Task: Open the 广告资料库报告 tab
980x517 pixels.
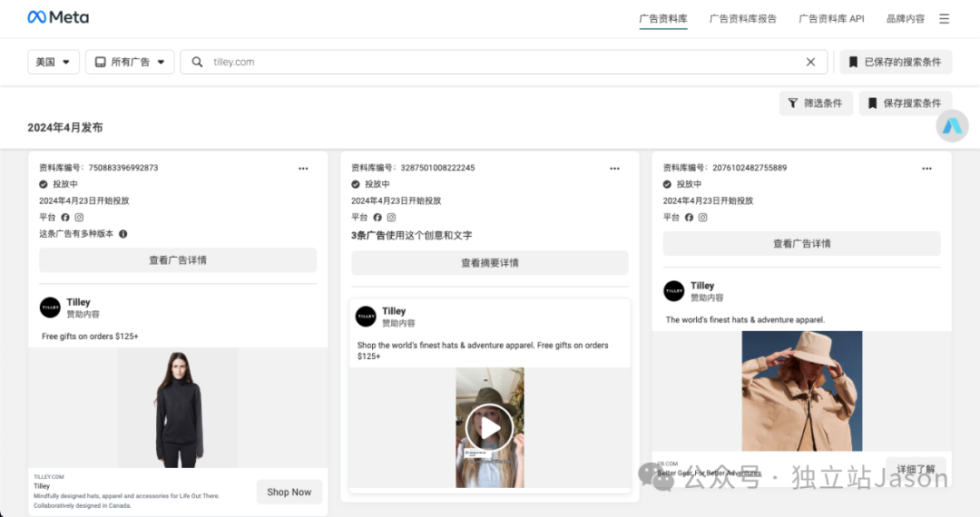Action: coord(742,19)
